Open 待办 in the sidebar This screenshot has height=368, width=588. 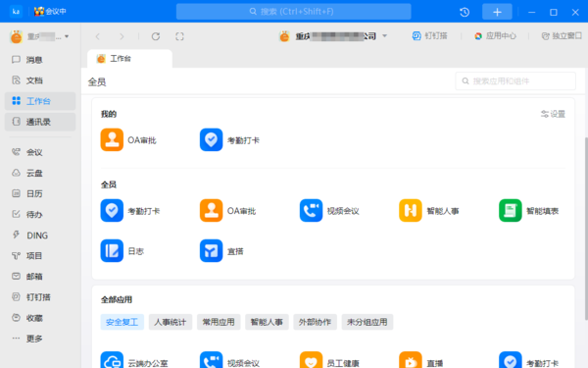pos(40,214)
